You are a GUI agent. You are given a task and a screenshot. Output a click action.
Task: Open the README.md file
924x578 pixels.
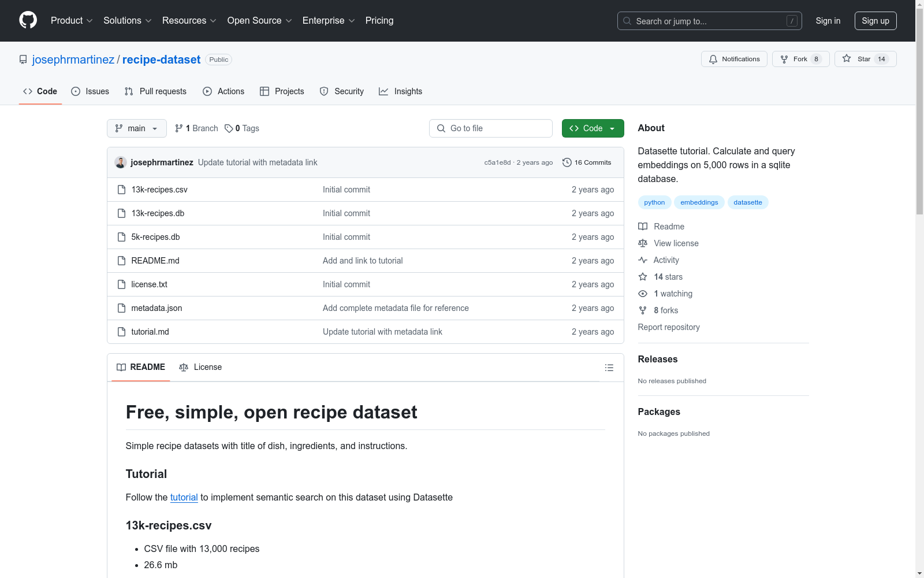[x=155, y=261]
